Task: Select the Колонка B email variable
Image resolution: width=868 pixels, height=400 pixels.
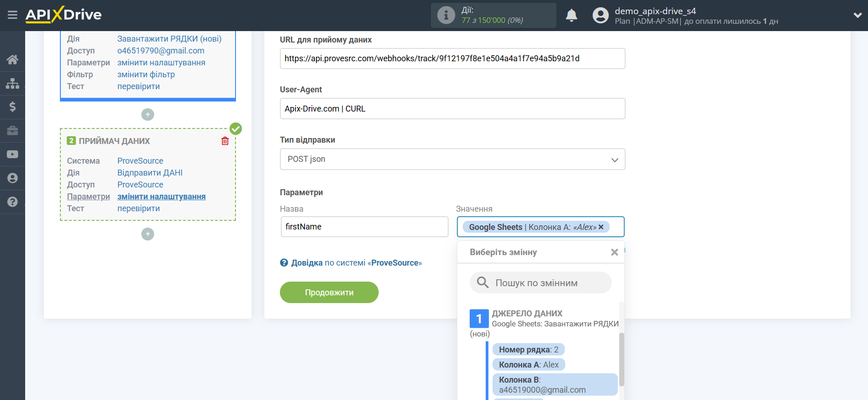Action: point(555,385)
